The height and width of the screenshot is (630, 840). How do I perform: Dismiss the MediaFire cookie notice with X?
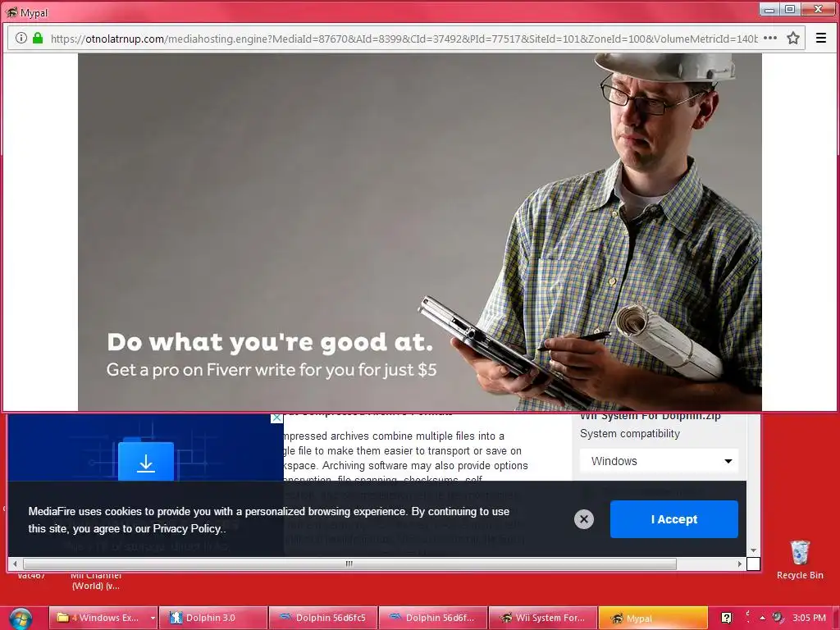(584, 519)
